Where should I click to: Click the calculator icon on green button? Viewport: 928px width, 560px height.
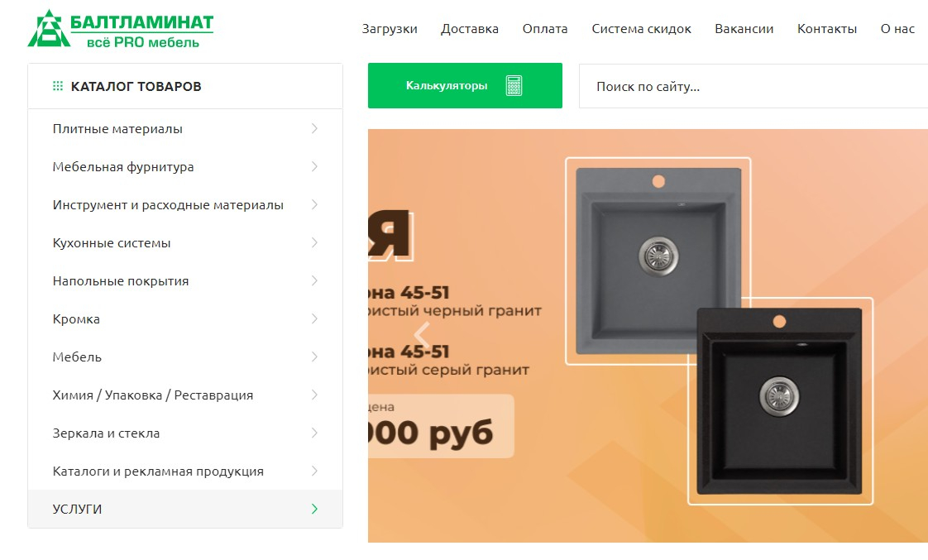coord(514,86)
